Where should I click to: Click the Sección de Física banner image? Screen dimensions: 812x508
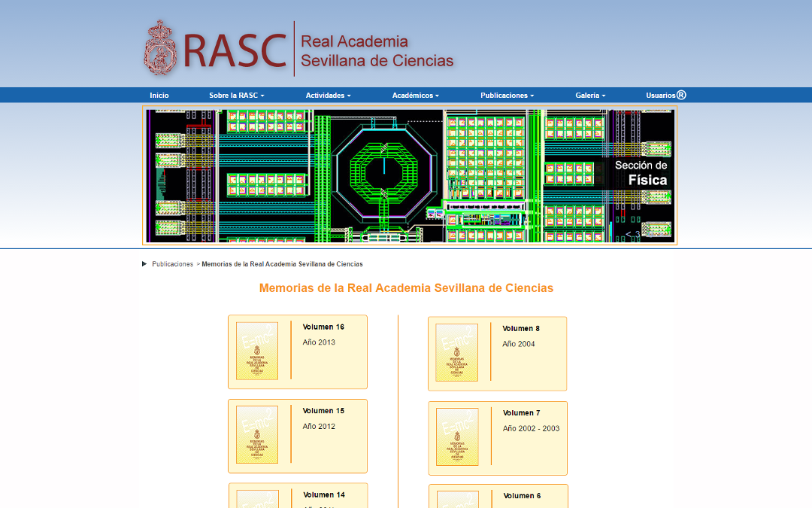(410, 175)
